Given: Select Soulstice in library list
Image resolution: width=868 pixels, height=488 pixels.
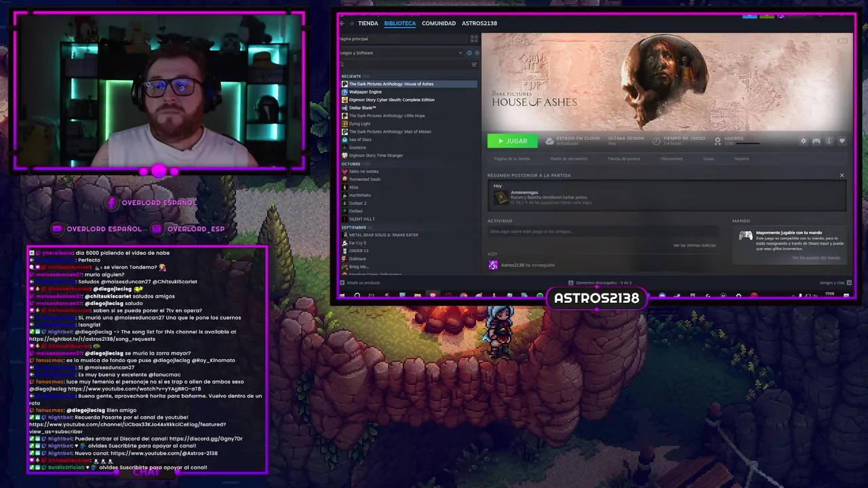Looking at the screenshot, I should [x=409, y=147].
